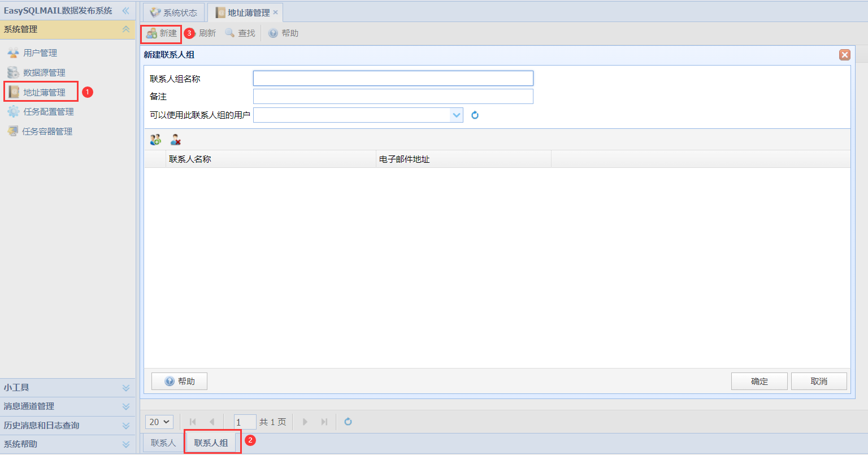
Task: Go to the next page arrow
Action: click(x=305, y=422)
